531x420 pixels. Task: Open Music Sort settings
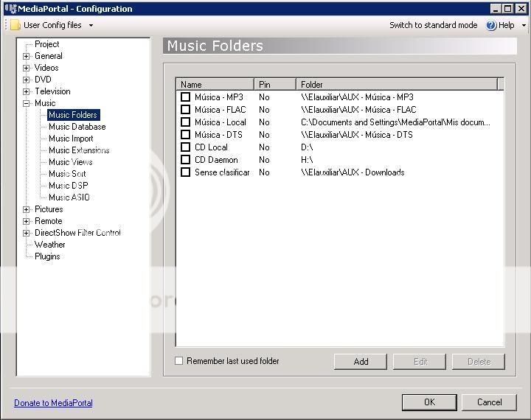tap(67, 174)
